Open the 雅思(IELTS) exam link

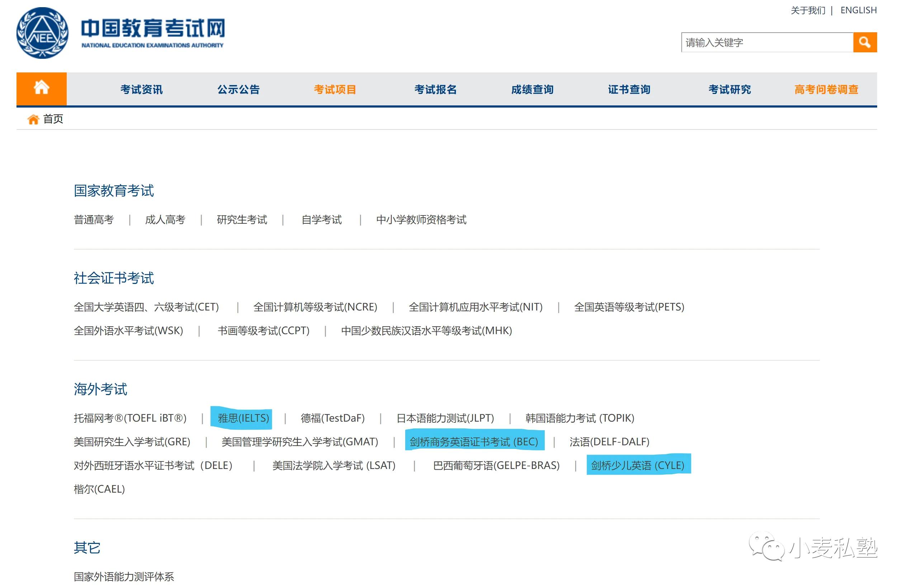pyautogui.click(x=243, y=418)
